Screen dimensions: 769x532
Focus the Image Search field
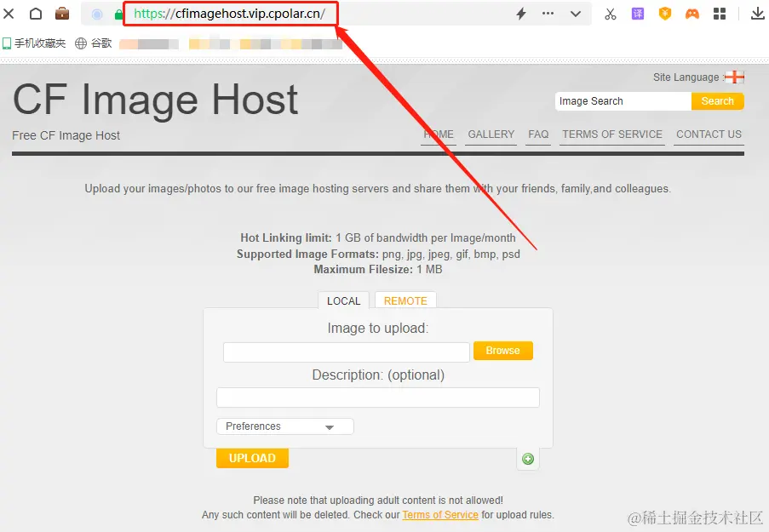pos(623,101)
